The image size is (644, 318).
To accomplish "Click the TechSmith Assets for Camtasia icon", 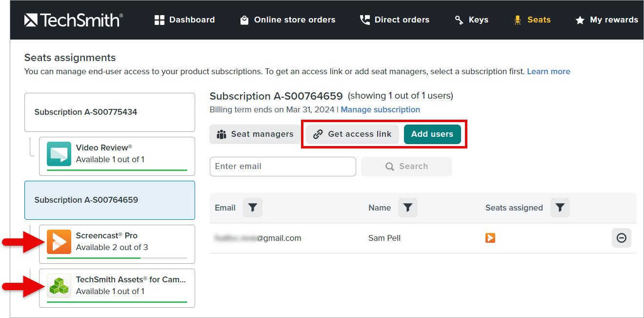I will tap(59, 285).
